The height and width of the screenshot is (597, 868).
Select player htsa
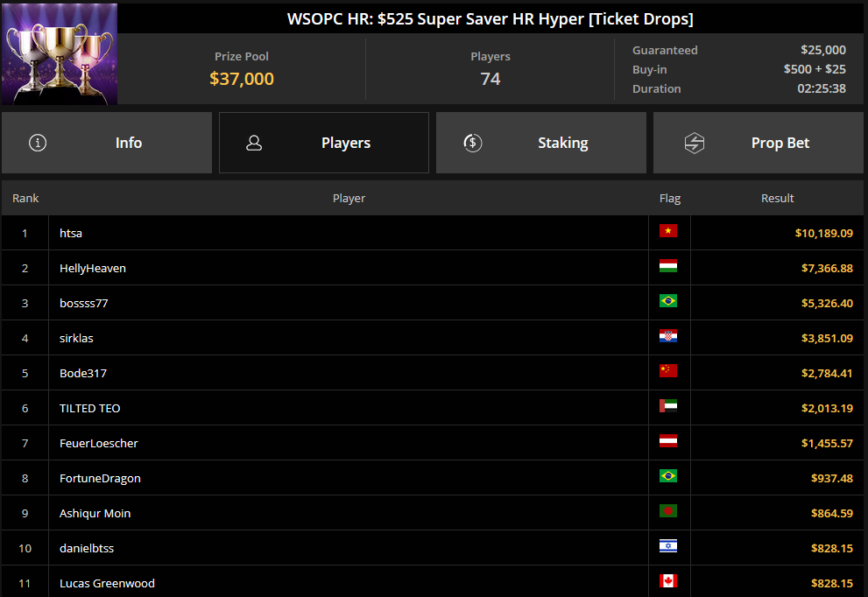click(x=71, y=233)
